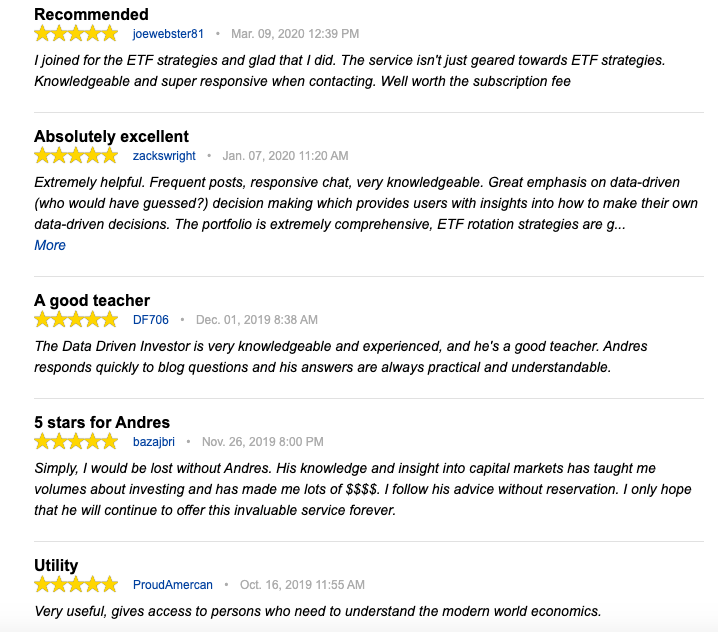Open ProudAmercan's profile link

(x=173, y=585)
